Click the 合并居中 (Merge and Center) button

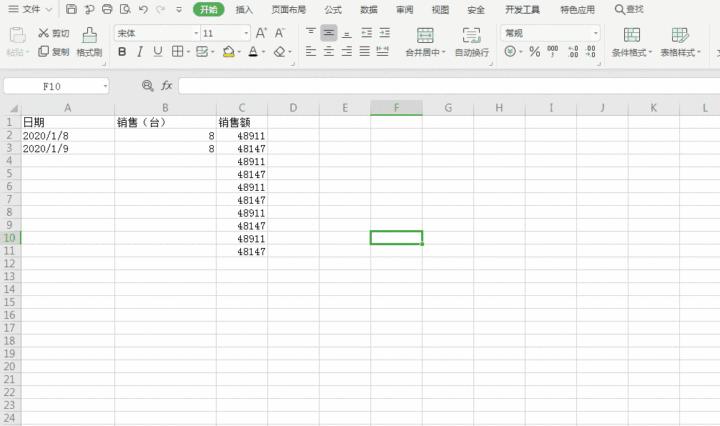(x=425, y=40)
